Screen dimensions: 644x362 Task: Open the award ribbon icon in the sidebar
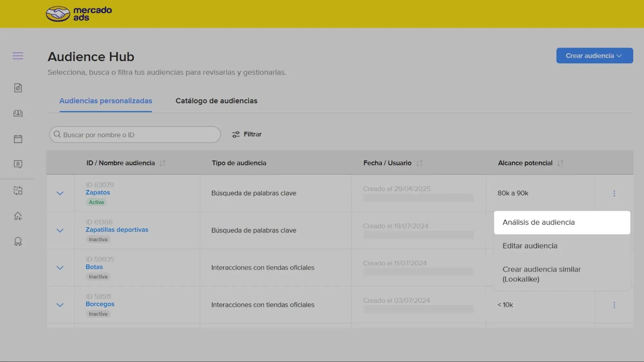pos(18,242)
